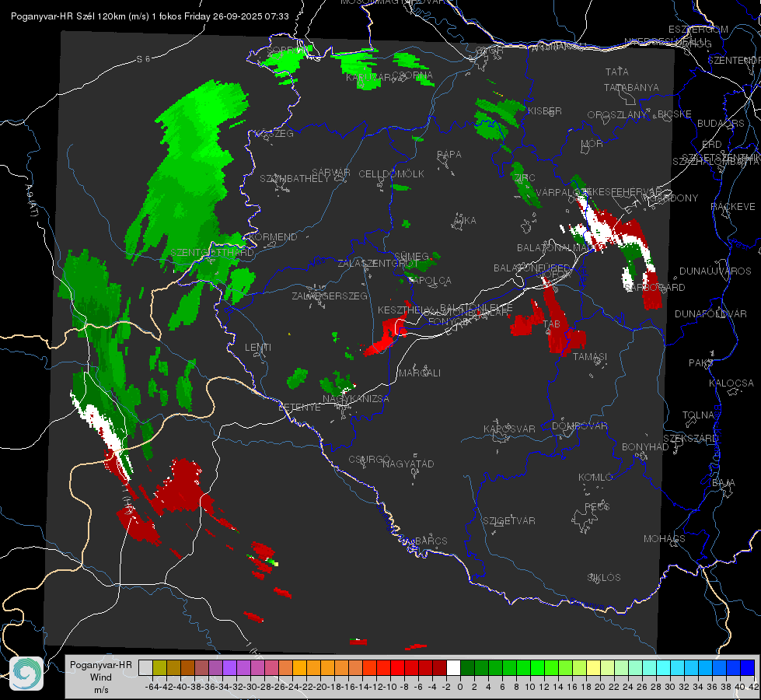Click the CELLDOMOLK label
Image resolution: width=761 pixels, height=700 pixels.
(x=392, y=174)
